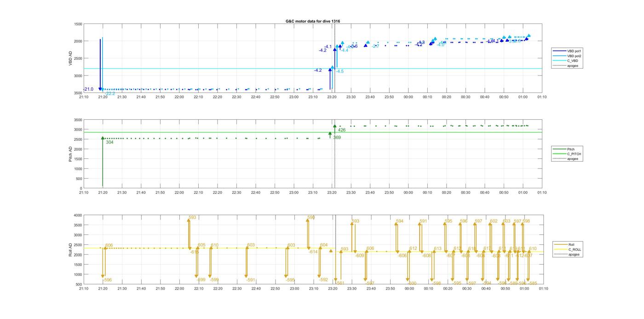Click the green pitch arrow at 21:20
This screenshot has height=319, width=644.
103,161
